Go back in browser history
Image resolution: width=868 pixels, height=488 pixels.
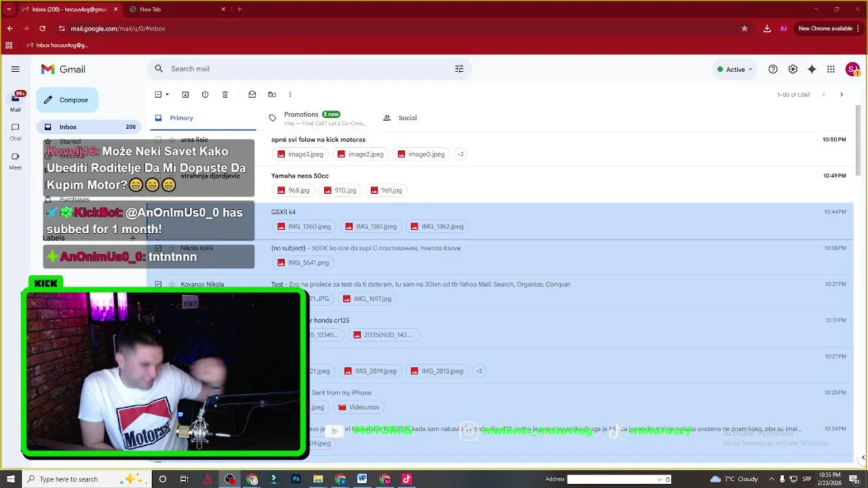pyautogui.click(x=10, y=28)
